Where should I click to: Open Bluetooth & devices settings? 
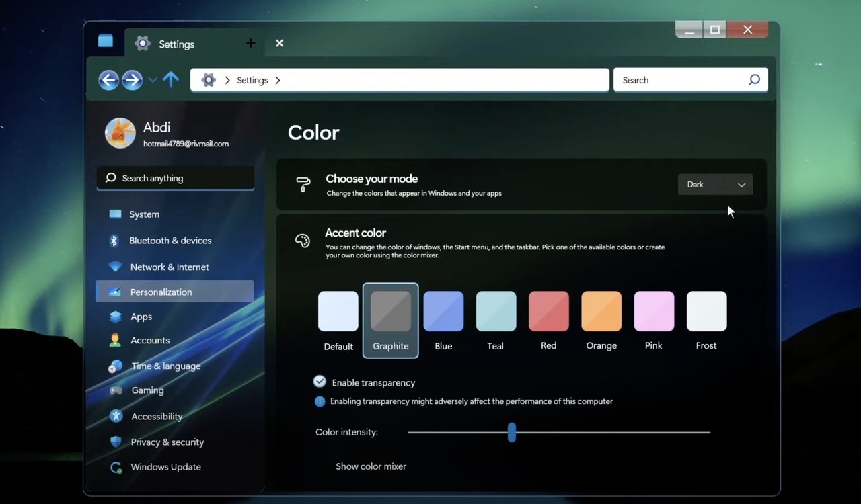pos(170,241)
